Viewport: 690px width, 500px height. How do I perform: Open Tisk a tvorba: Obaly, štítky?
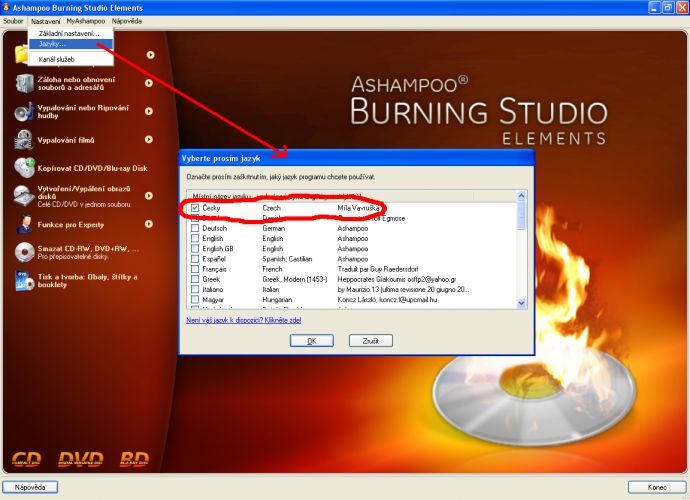[x=88, y=281]
